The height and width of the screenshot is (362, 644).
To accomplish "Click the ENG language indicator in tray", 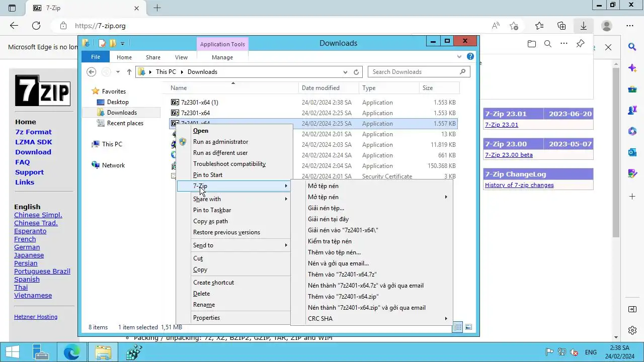I will [591, 352].
